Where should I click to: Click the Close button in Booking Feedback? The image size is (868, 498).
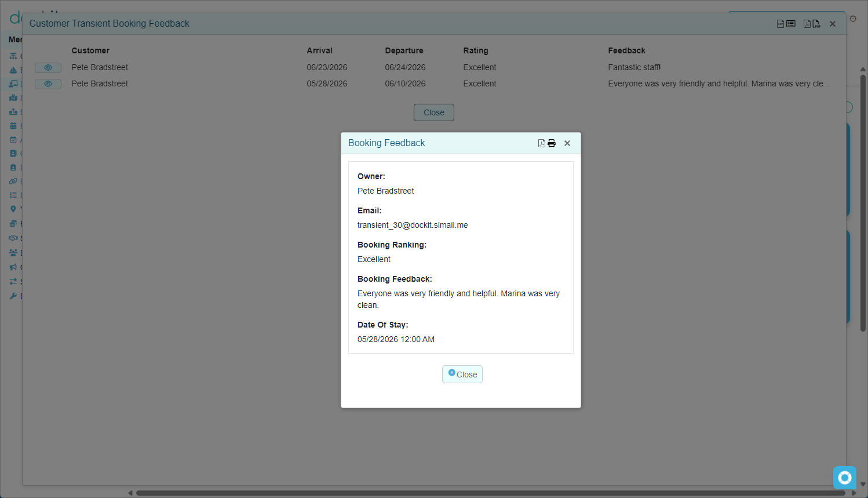pyautogui.click(x=462, y=375)
